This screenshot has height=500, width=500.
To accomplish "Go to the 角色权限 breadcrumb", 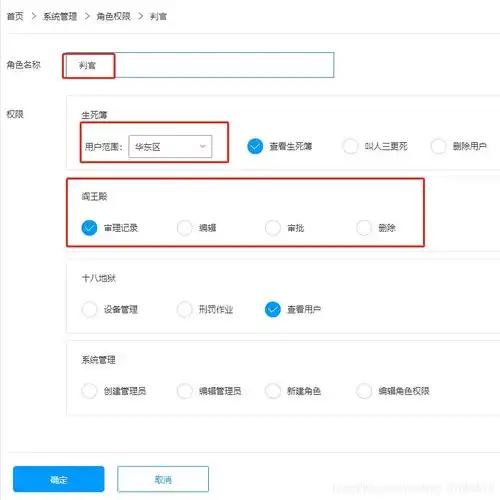I will click(x=113, y=16).
